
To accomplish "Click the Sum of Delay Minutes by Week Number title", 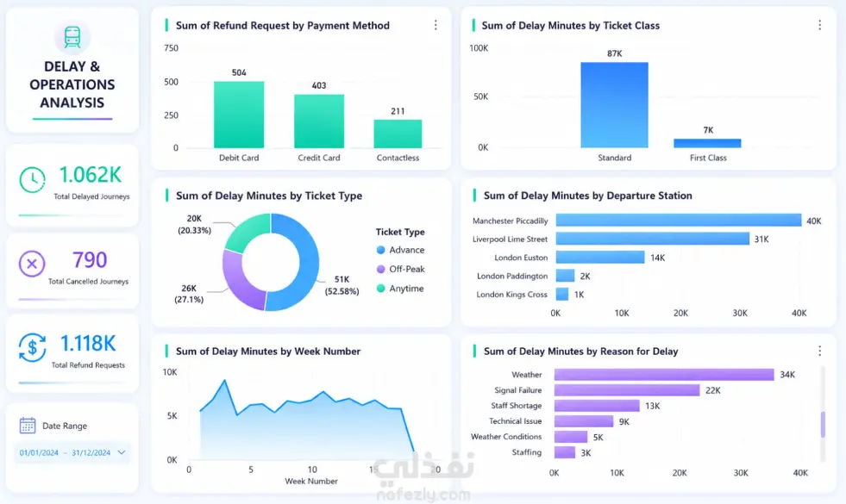I will pyautogui.click(x=268, y=351).
